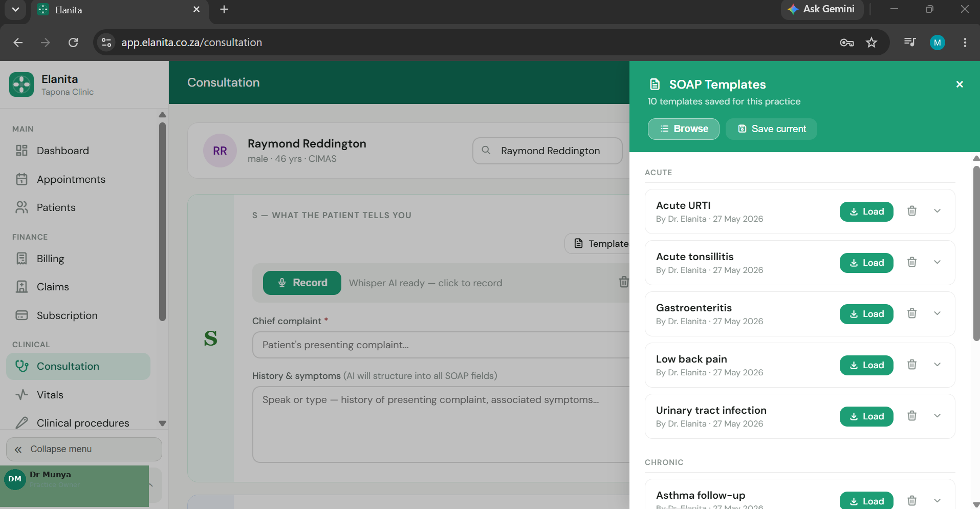View site information icon in address bar
The width and height of the screenshot is (980, 509).
click(x=106, y=43)
